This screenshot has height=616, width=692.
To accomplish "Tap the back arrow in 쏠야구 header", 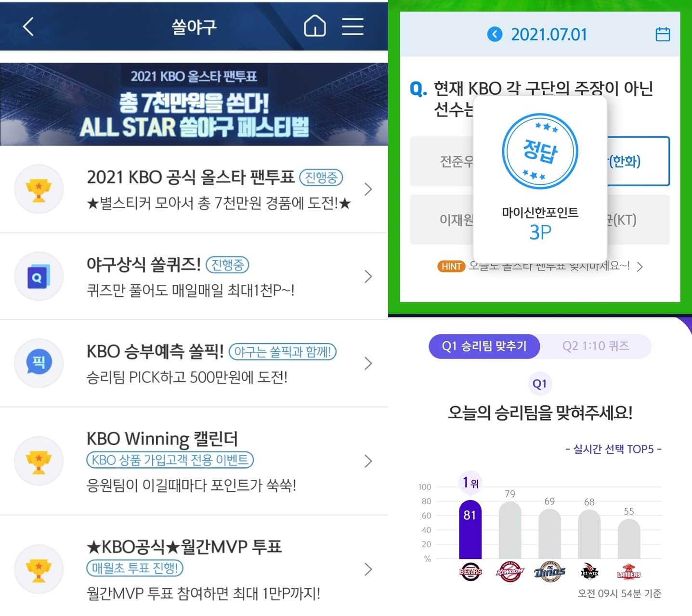I will pos(28,27).
